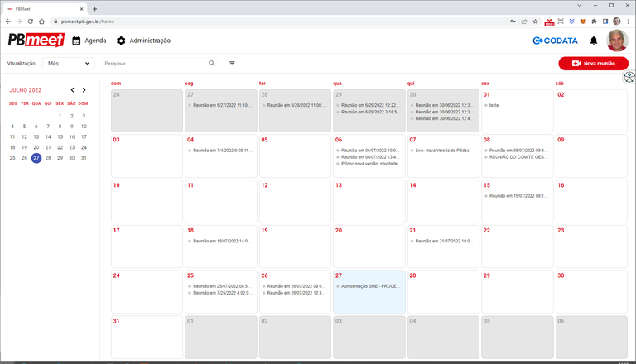Open the tab search chevron
The image size is (636, 364).
click(x=579, y=5)
